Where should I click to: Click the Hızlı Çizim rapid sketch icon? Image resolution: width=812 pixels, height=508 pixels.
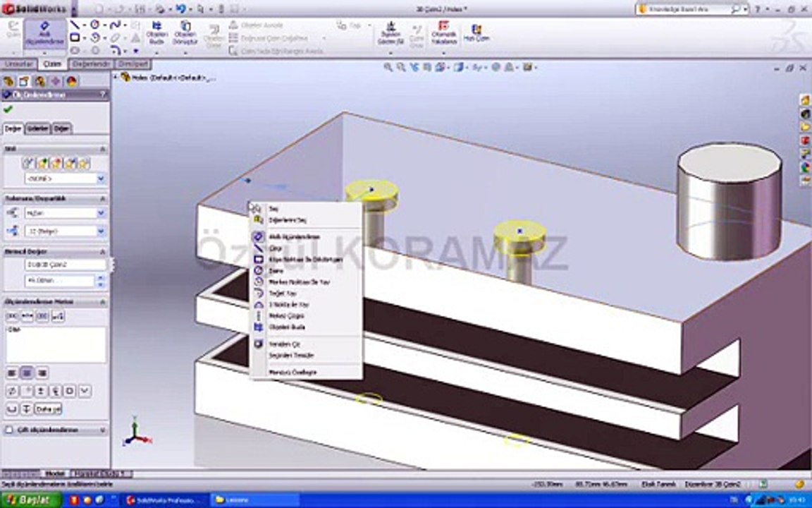(x=476, y=32)
